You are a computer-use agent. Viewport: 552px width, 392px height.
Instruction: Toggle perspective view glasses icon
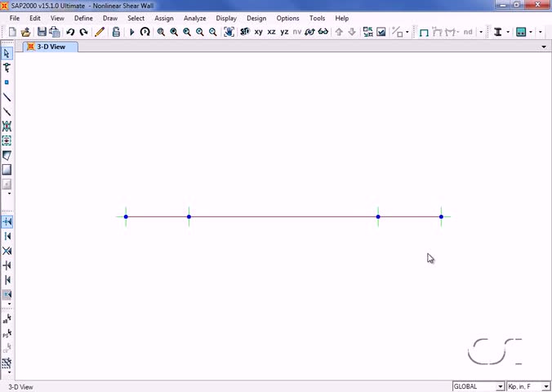(x=323, y=32)
